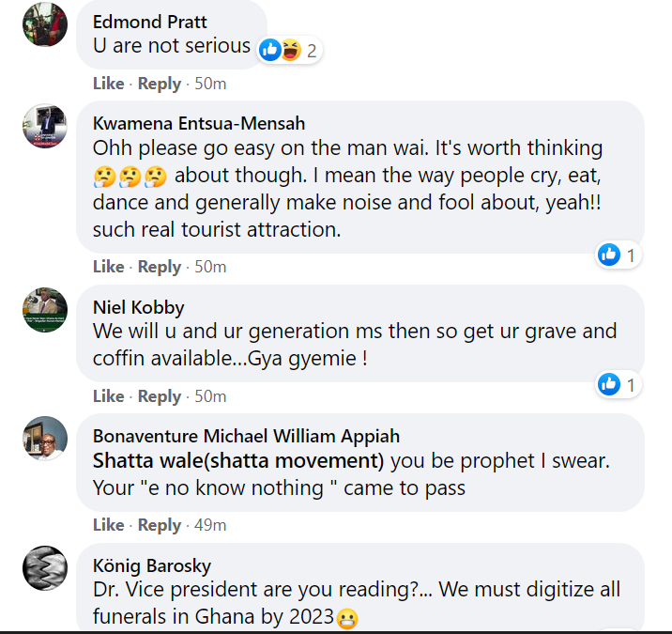The image size is (672, 634).
Task: Open Edmond Pratt's profile picture
Action: click(x=44, y=24)
